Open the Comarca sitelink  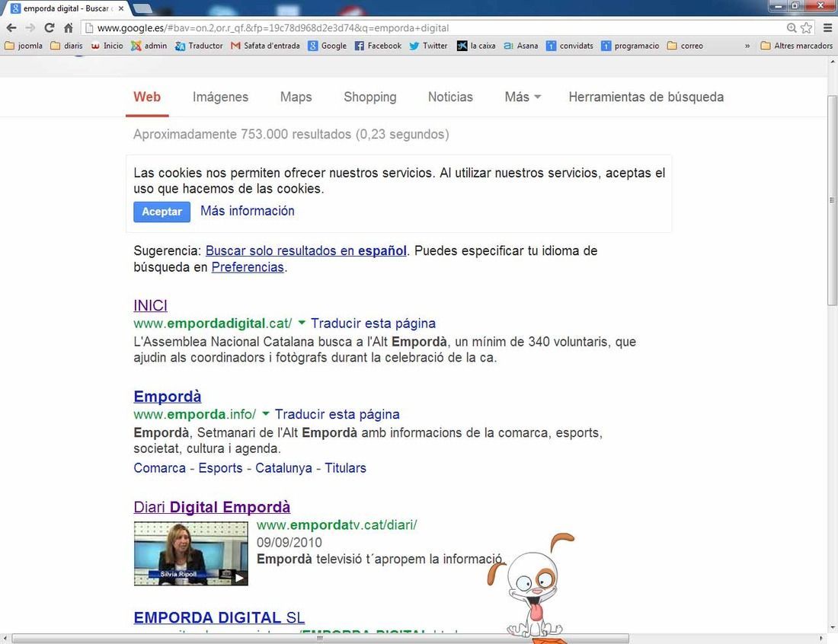159,468
